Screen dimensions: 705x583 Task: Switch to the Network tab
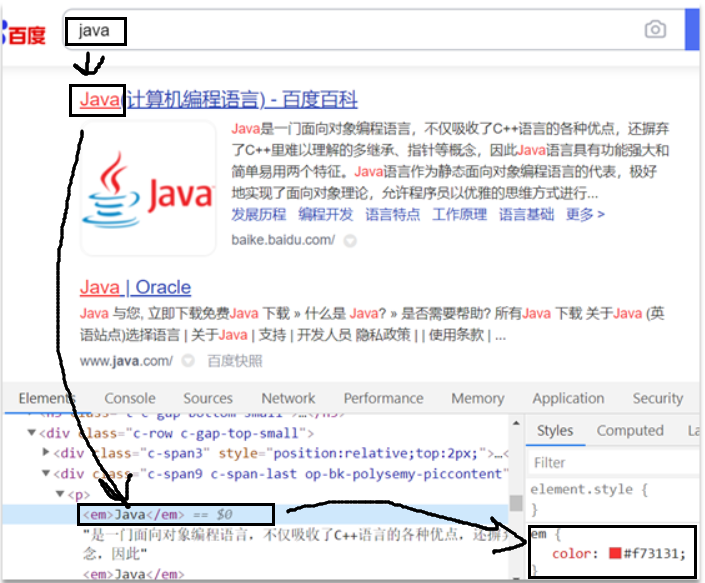(x=288, y=398)
